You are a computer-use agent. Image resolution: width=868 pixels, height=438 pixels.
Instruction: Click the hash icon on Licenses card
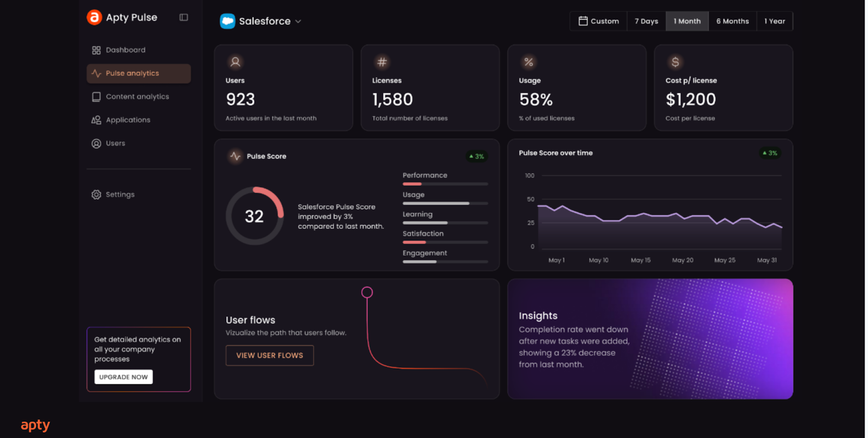click(x=382, y=62)
